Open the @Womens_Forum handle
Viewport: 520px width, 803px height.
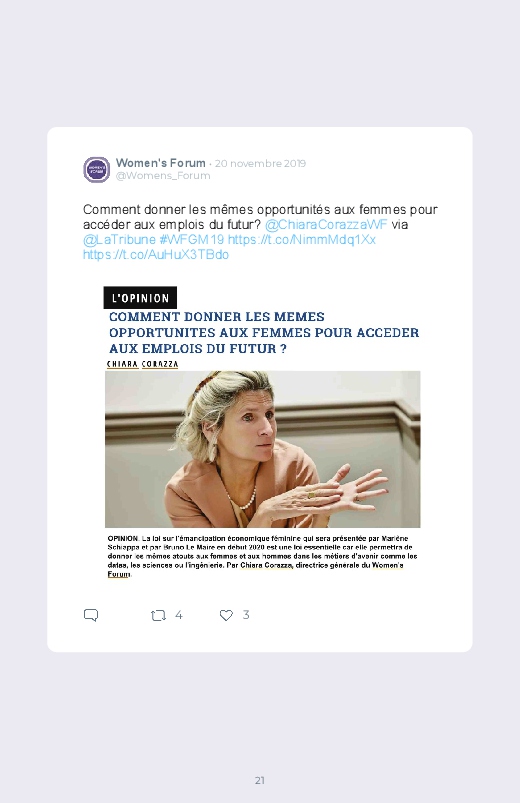(163, 176)
